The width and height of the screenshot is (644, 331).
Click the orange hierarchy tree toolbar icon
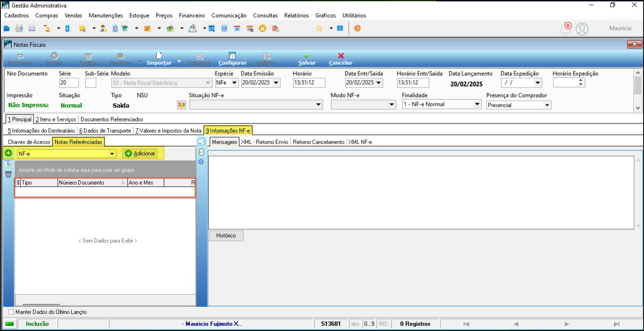(47, 28)
